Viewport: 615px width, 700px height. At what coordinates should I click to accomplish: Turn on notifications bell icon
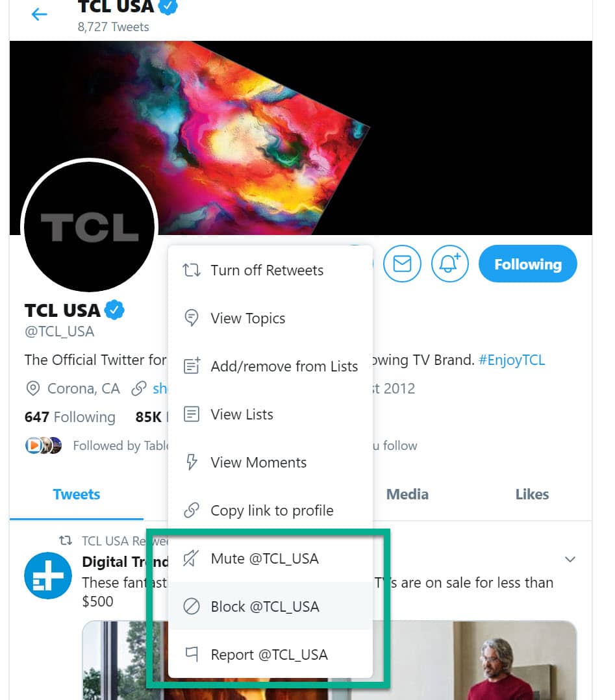click(450, 264)
